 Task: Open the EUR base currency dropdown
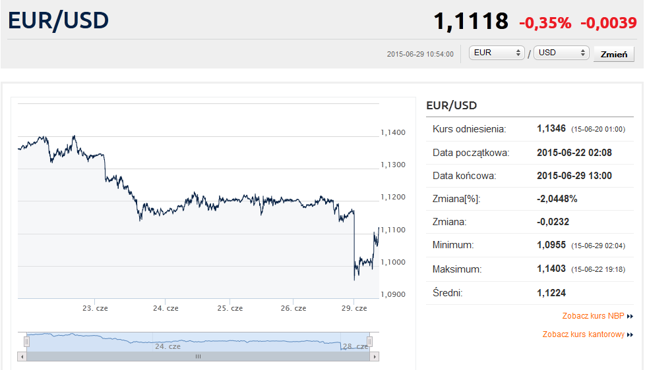(497, 53)
